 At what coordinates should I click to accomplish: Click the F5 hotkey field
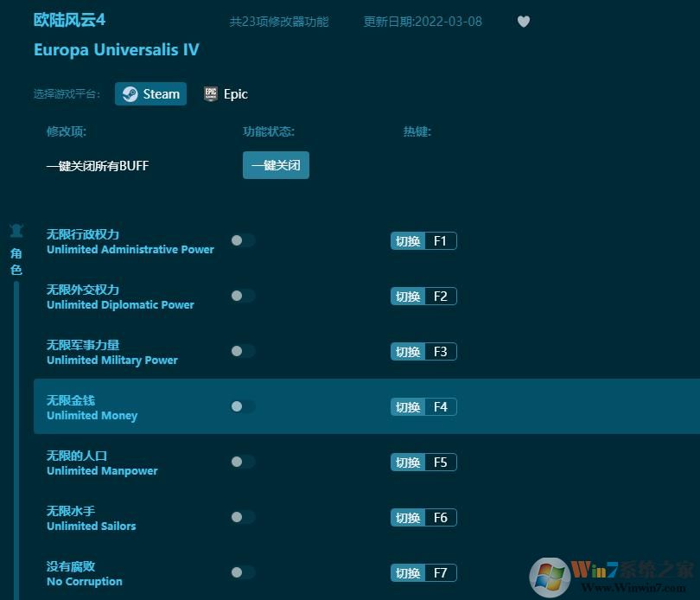pyautogui.click(x=441, y=463)
